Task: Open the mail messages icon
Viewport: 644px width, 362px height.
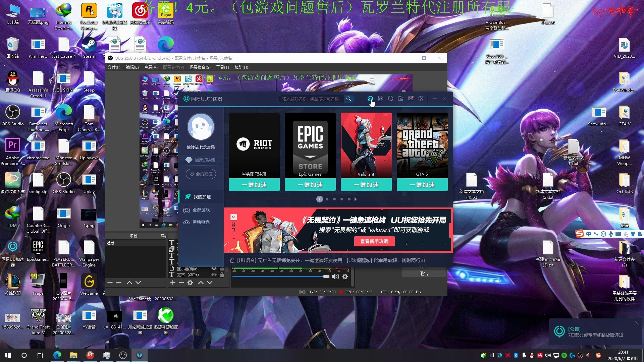Action: pos(411,99)
